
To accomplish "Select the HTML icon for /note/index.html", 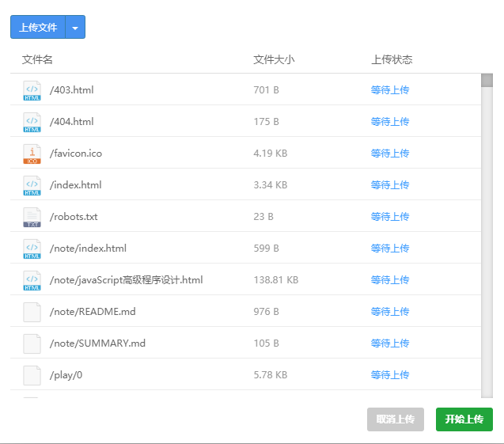I will click(32, 249).
